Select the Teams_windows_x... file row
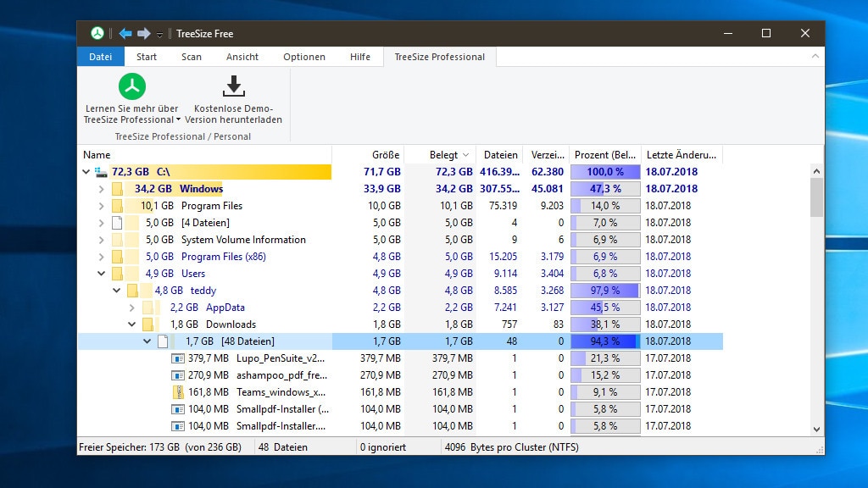Viewport: 868px width, 488px height. coord(400,392)
